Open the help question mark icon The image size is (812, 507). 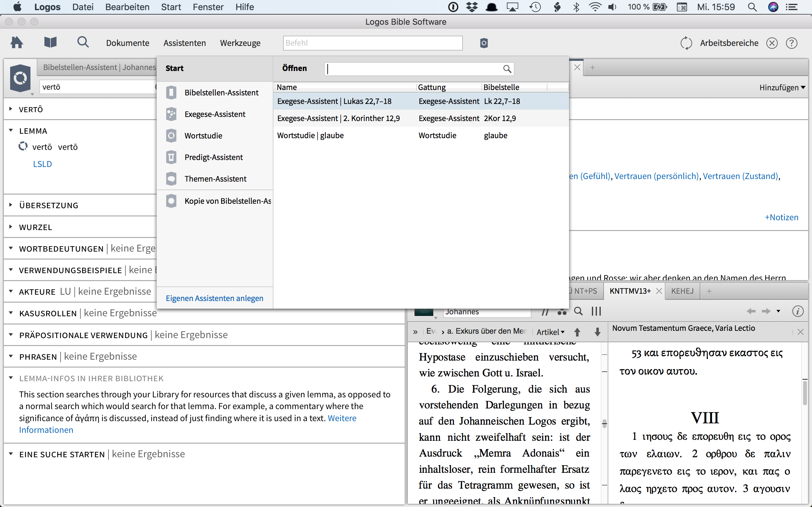click(x=791, y=43)
